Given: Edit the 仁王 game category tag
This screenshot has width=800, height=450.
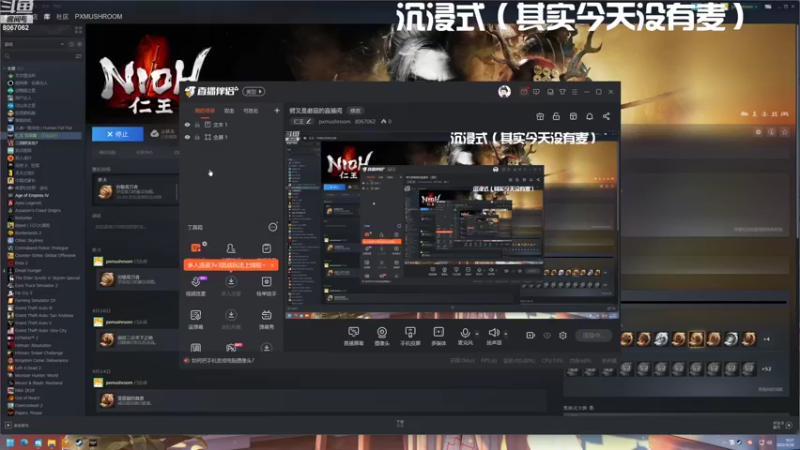Looking at the screenshot, I should pos(302,121).
